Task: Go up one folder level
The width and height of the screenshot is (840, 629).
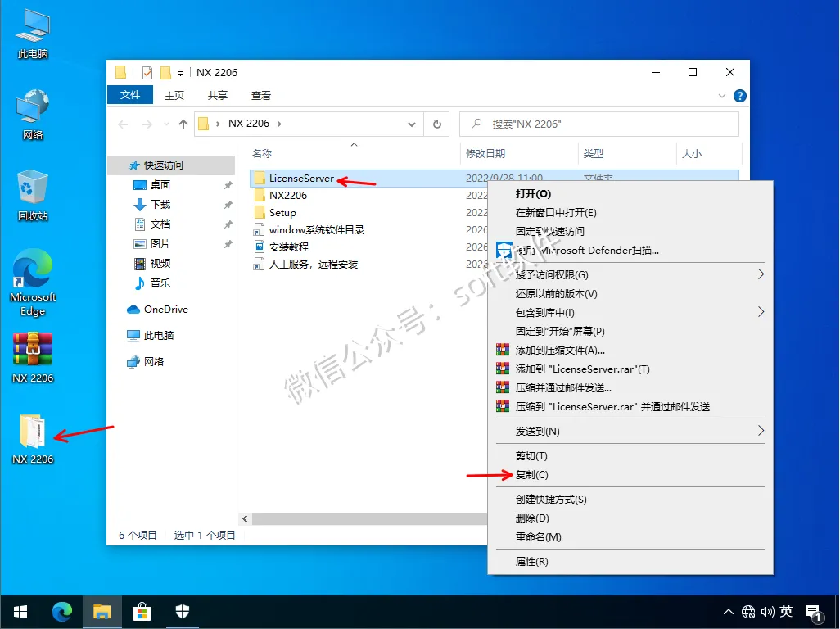Action: (x=183, y=124)
